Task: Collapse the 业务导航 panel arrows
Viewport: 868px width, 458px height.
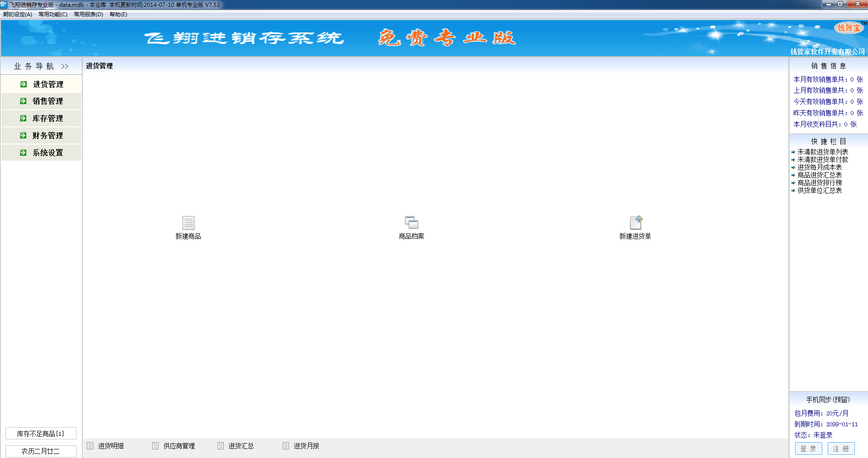Action: coord(65,67)
